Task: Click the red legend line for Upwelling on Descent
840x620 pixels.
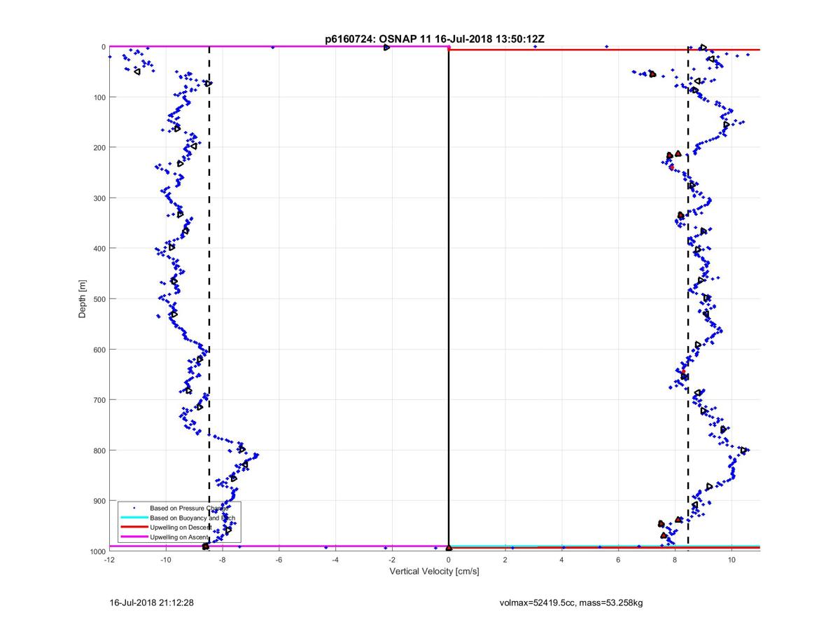Action: point(134,527)
